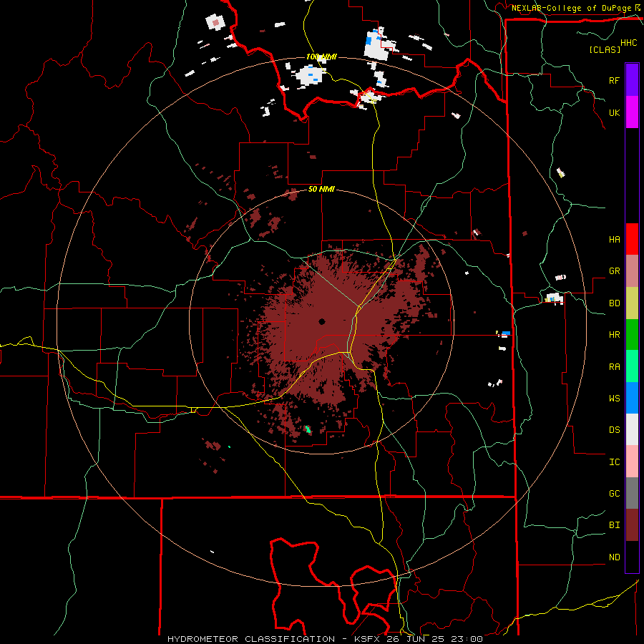Click the NEXLAB-College of DuPage credit text
644x644 pixels.
coord(571,8)
